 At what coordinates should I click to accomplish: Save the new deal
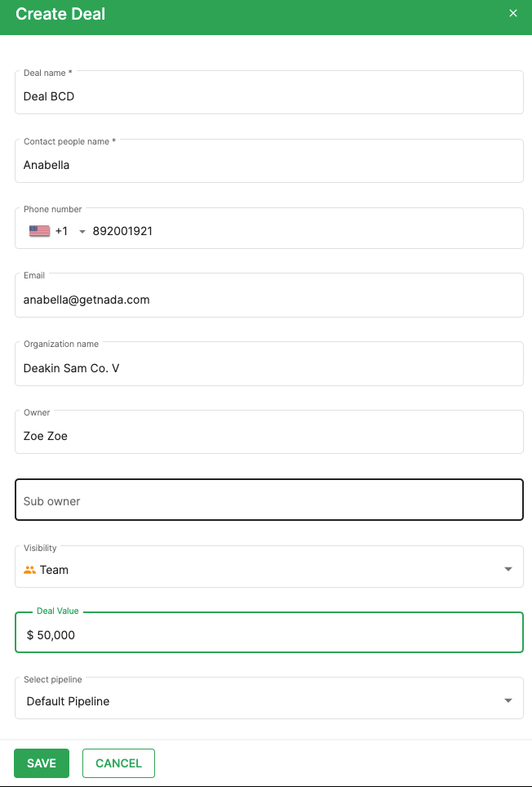click(42, 763)
